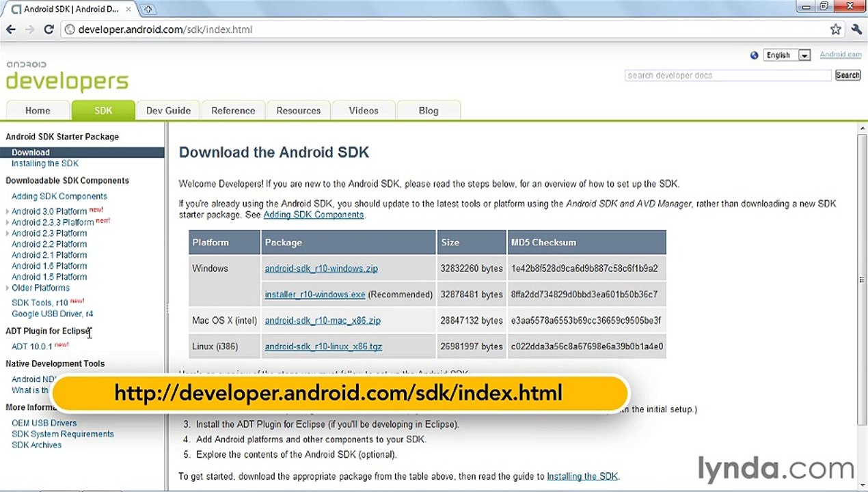Screen dimensions: 868x492
Task: Open Android 1.5 Platform link
Action: pos(49,277)
